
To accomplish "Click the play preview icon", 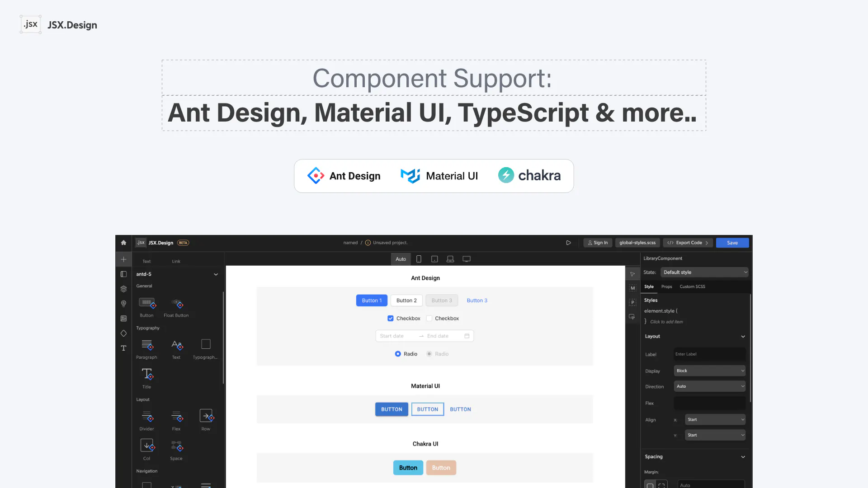I will (568, 243).
